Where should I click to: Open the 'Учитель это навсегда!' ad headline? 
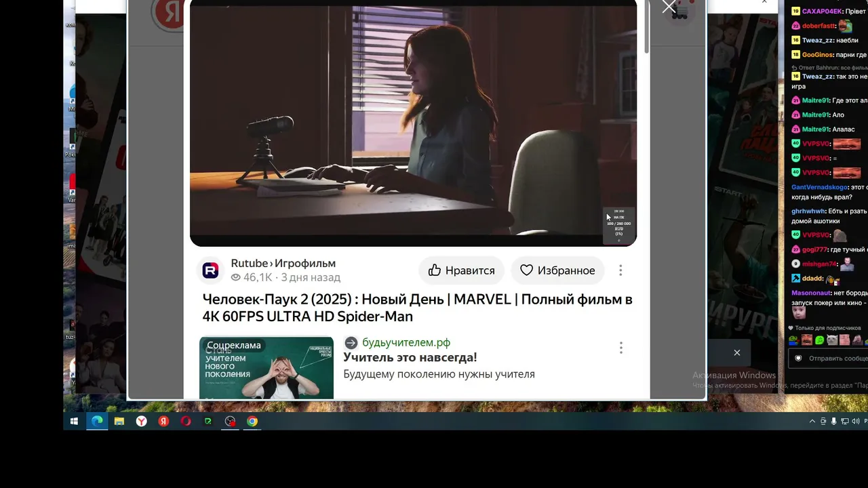point(410,357)
